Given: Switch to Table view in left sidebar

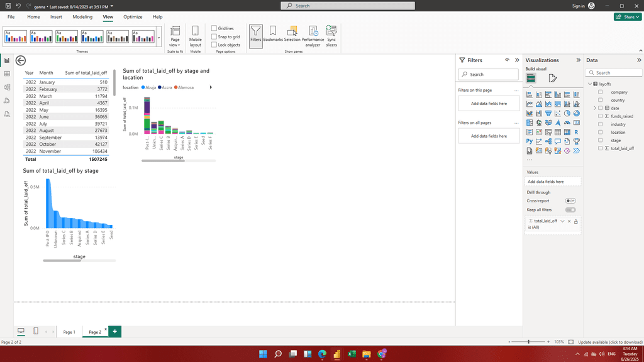Looking at the screenshot, I should pyautogui.click(x=7, y=74).
